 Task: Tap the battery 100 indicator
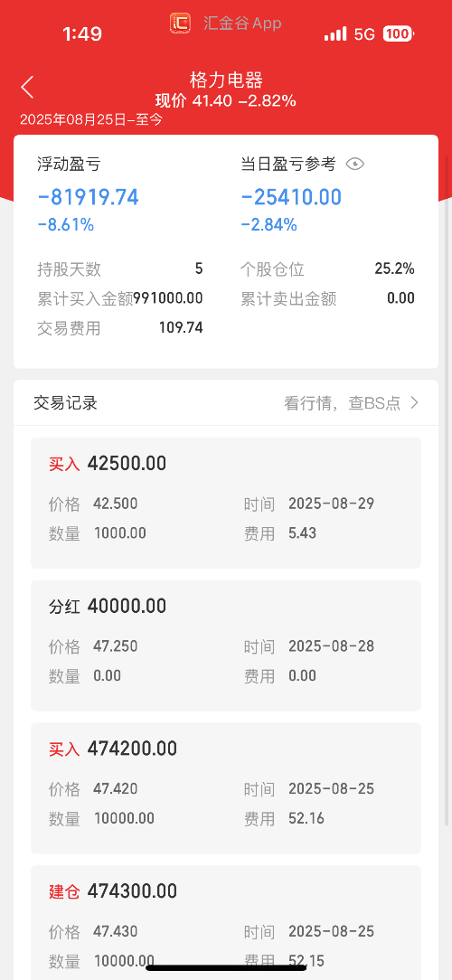coord(399,33)
